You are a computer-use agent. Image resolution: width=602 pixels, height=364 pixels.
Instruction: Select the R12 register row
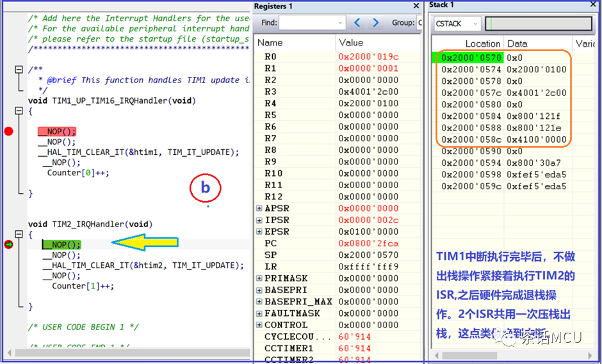coord(337,196)
